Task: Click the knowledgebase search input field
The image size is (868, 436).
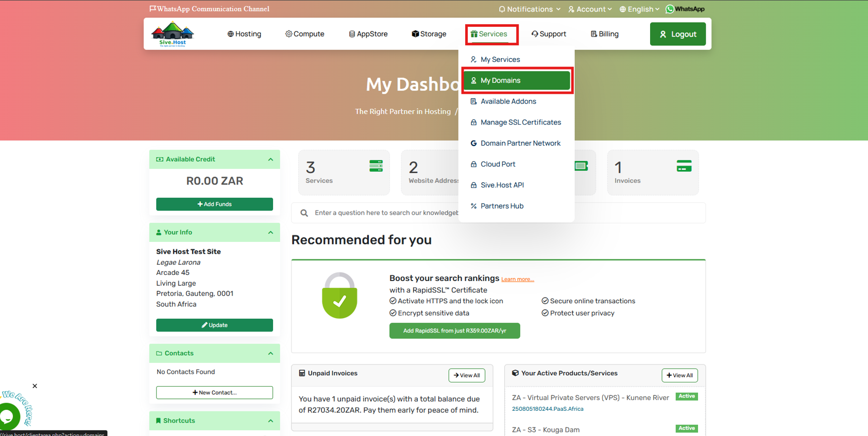Action: (x=498, y=213)
